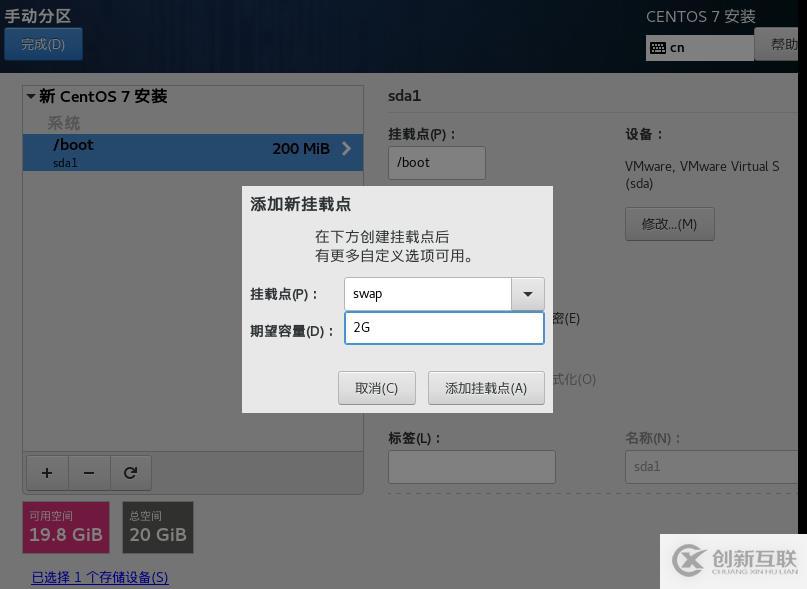Viewport: 807px width, 589px height.
Task: Click the 帮助 button
Action: coord(778,44)
